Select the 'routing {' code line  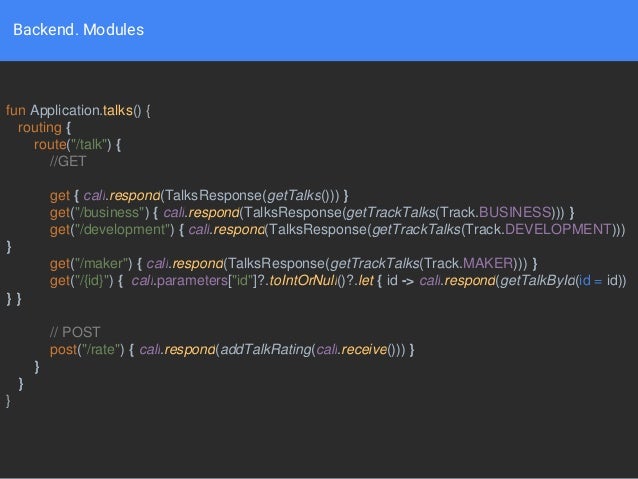pyautogui.click(x=44, y=128)
